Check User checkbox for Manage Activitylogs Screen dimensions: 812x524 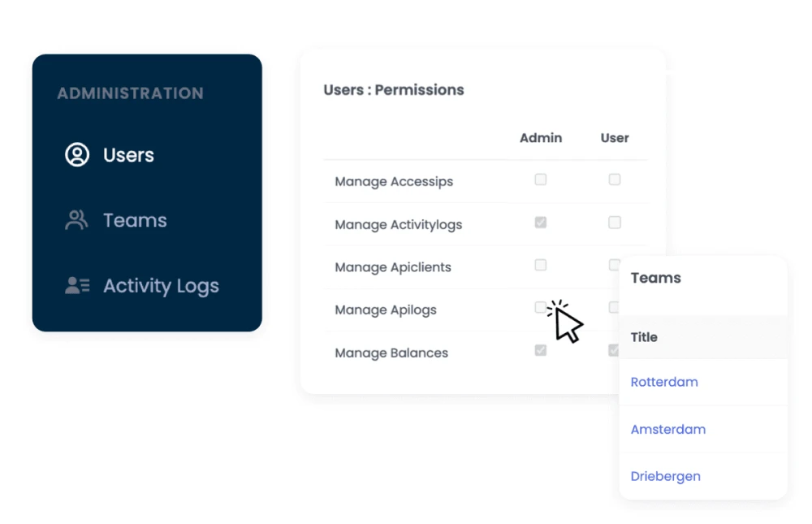point(615,223)
